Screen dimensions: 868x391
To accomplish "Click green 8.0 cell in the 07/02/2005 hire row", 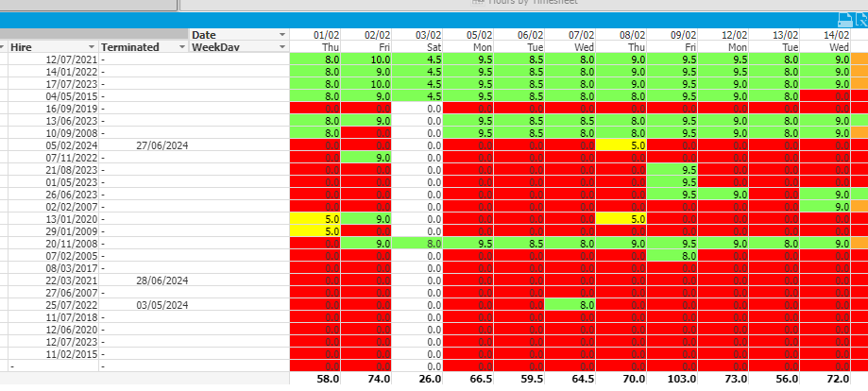I will [672, 256].
